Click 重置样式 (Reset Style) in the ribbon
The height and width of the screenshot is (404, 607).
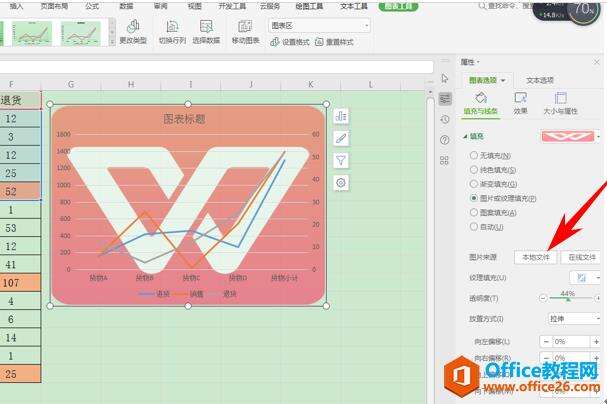pyautogui.click(x=334, y=42)
